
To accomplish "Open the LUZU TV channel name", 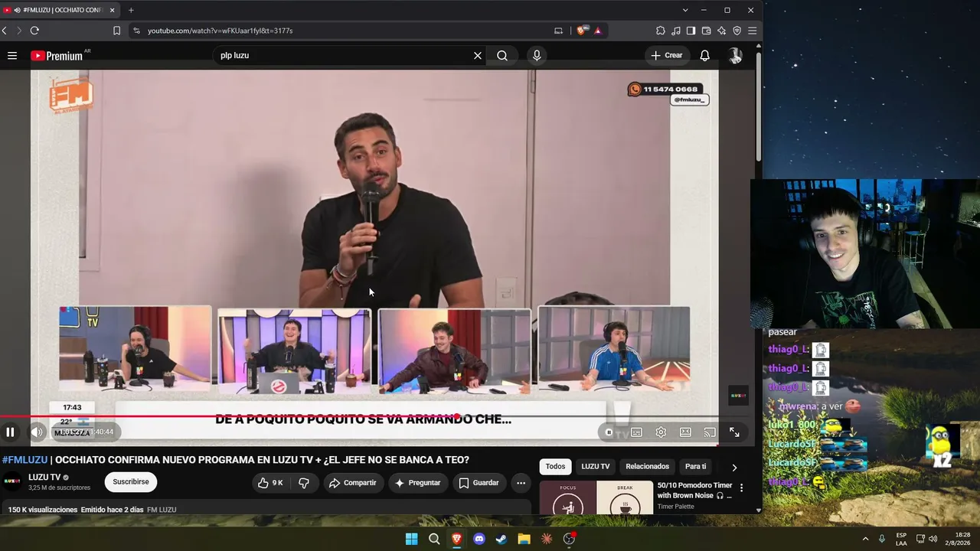I will point(44,478).
